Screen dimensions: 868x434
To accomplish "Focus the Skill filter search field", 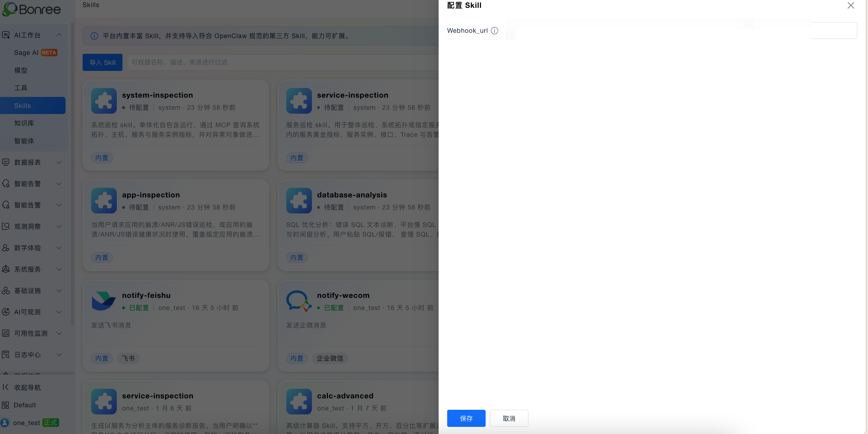I will 283,62.
